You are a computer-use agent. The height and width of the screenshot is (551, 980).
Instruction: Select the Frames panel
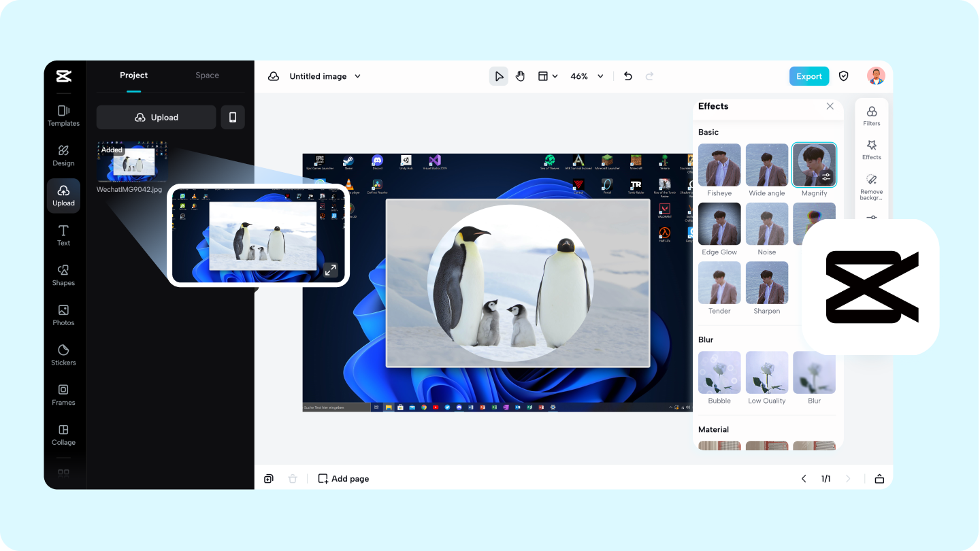[x=63, y=395]
